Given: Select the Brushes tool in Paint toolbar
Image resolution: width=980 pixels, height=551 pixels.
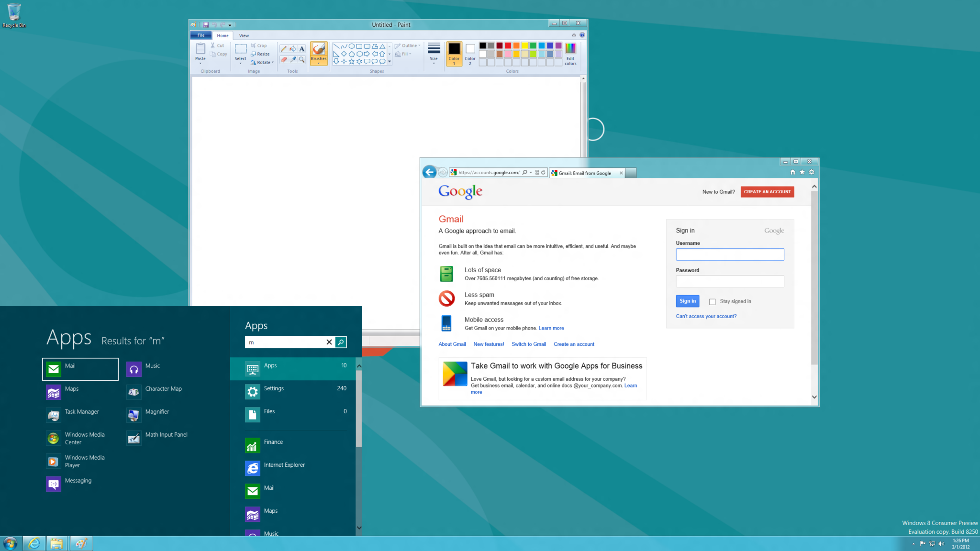Looking at the screenshot, I should click(x=318, y=53).
